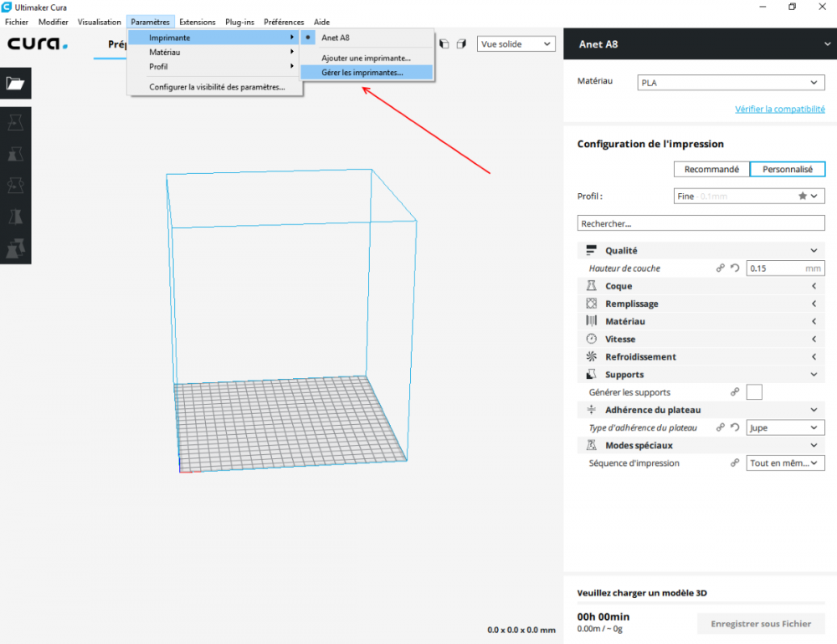
Task: Click the Vitesse speedometer icon
Action: pos(592,339)
